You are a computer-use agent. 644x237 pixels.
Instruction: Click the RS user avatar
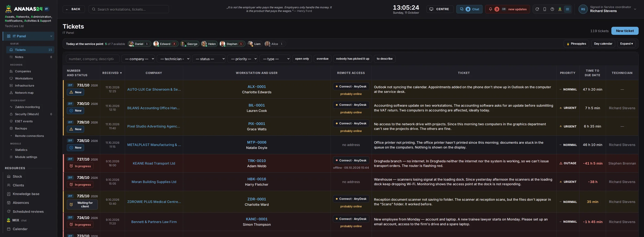point(583,9)
